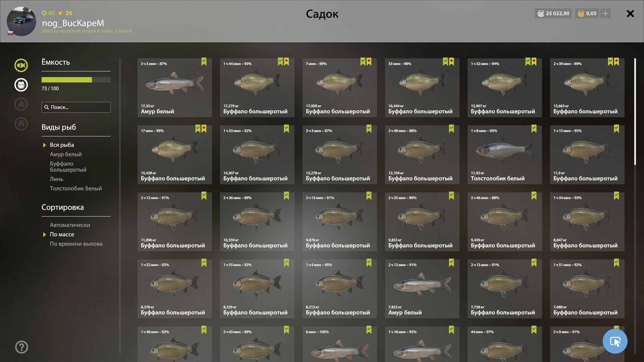Toggle star marker on 17,279 кг Буффало
Viewport: 644px width, 362px height.
pyautogui.click(x=286, y=62)
